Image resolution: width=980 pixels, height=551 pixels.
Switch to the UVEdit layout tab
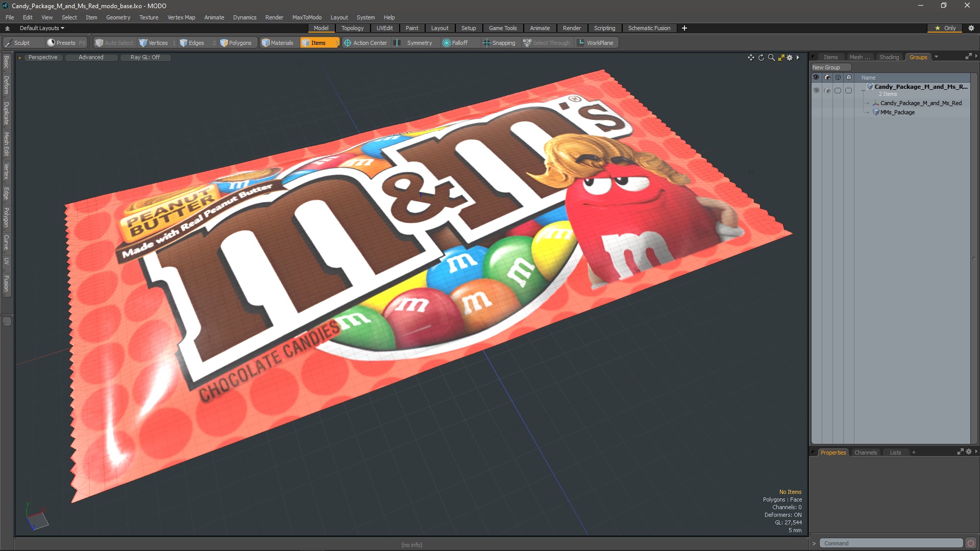pos(384,28)
